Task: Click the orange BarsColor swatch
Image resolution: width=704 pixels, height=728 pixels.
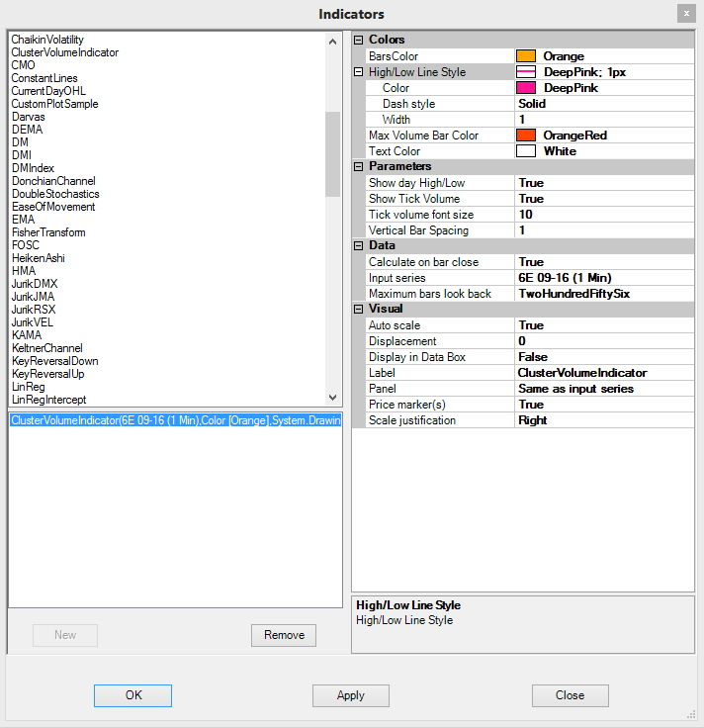Action: click(x=526, y=56)
